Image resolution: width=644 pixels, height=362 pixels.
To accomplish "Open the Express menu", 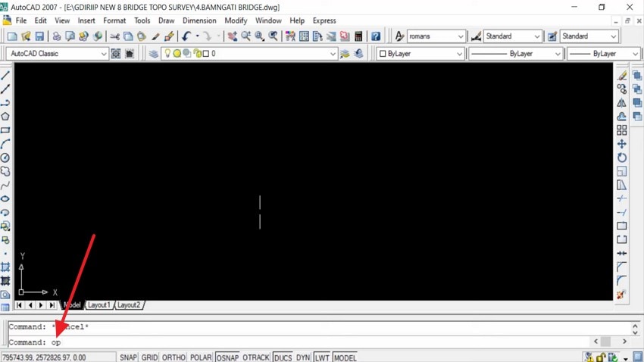I will pos(324,20).
